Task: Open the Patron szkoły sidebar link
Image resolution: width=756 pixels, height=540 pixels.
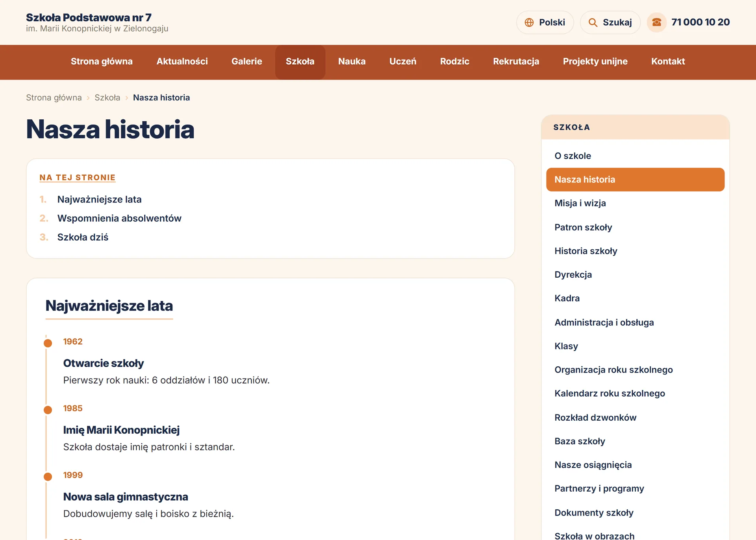Action: [635, 227]
